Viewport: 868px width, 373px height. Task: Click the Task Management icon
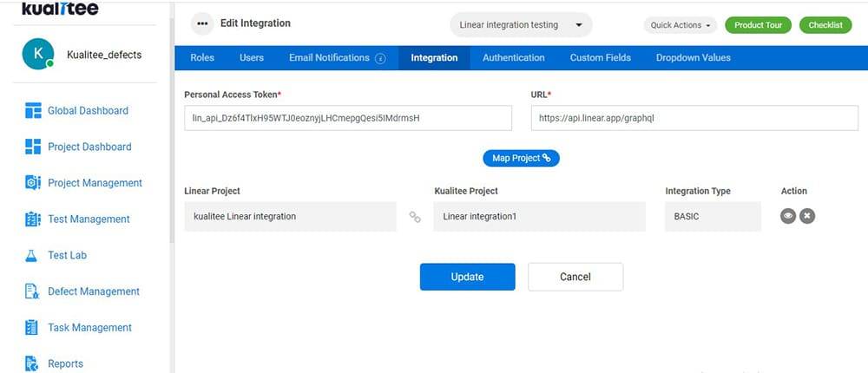32,328
